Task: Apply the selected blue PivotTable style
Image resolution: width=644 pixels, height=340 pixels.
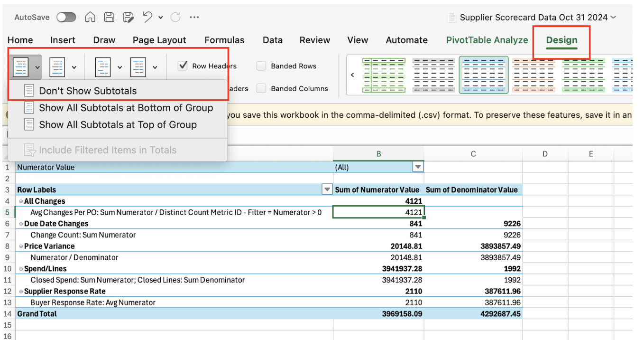Action: pyautogui.click(x=484, y=75)
